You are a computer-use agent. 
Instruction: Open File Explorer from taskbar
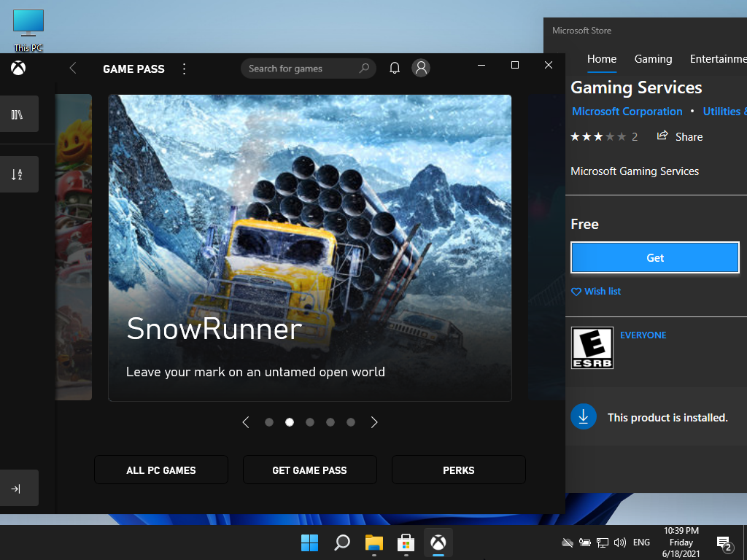(374, 542)
